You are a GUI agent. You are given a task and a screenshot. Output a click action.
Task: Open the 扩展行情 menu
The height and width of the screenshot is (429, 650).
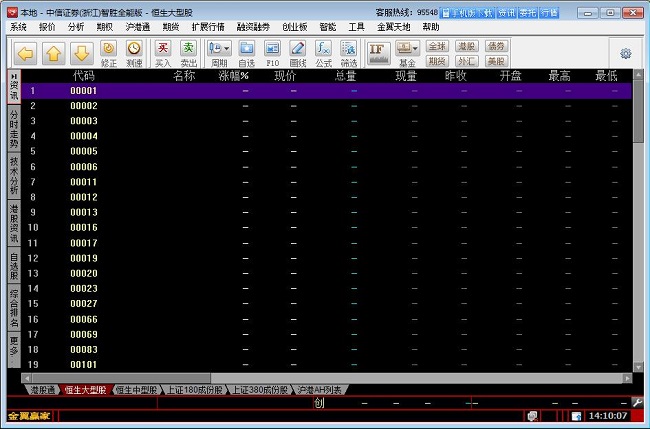(x=208, y=27)
